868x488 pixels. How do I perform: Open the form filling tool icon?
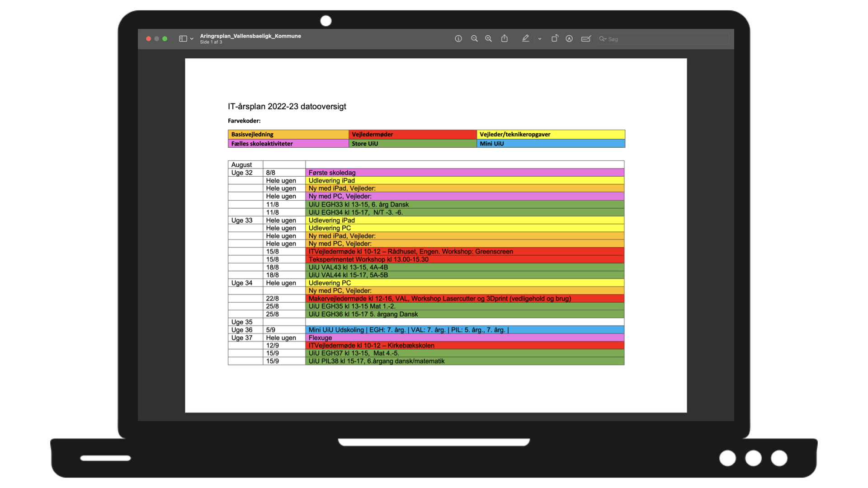586,39
